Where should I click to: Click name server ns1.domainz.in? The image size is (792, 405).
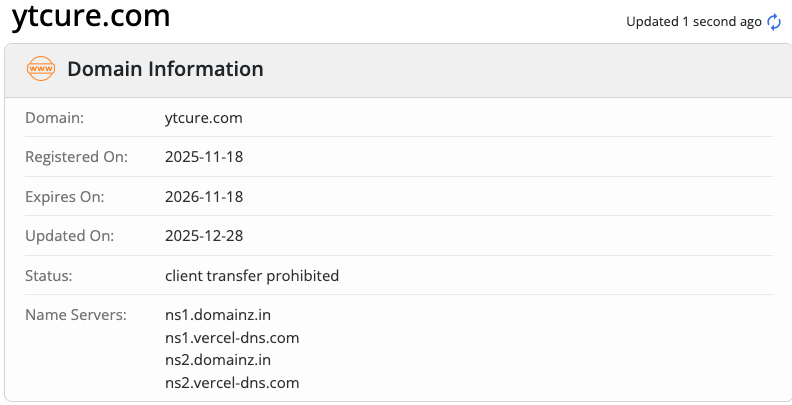click(x=218, y=315)
